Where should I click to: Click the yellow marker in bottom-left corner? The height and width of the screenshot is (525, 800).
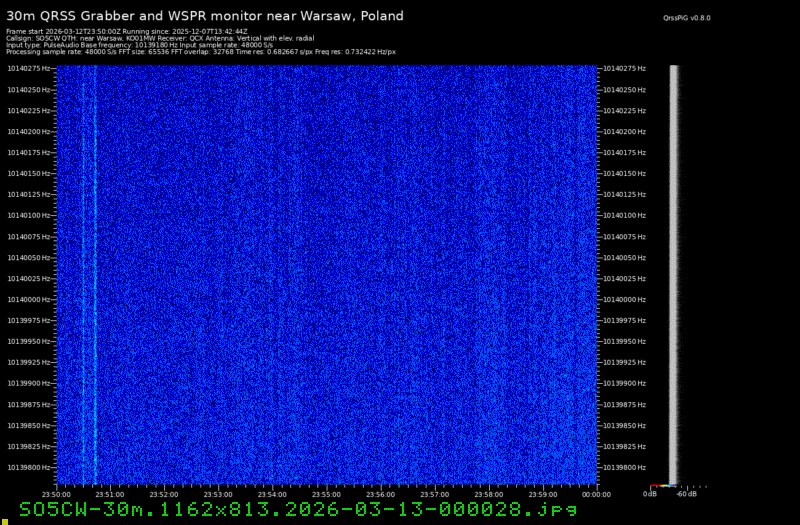point(4,520)
